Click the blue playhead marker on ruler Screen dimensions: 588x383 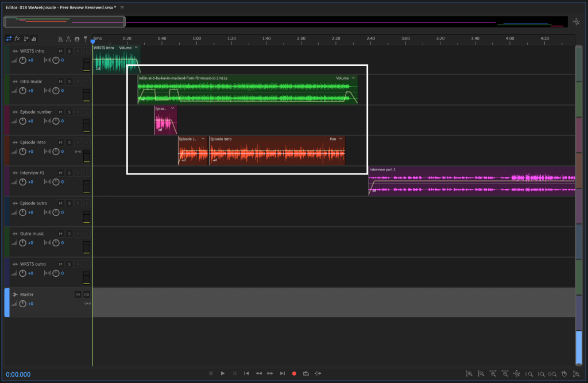point(92,41)
